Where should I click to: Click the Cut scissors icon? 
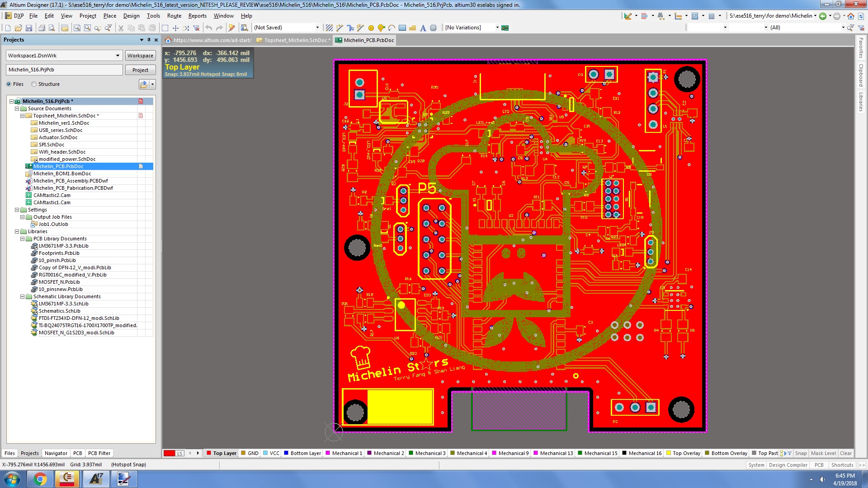point(121,28)
